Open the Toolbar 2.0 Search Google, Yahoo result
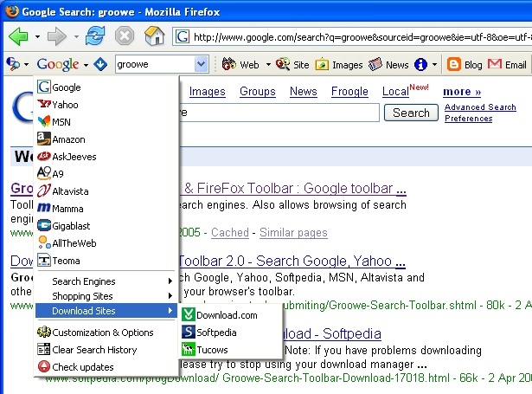 (x=292, y=261)
